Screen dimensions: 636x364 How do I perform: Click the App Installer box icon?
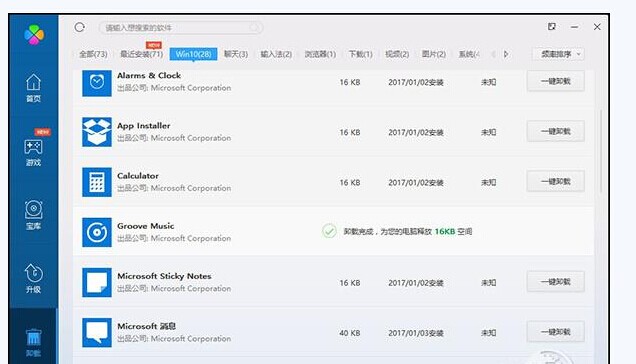pyautogui.click(x=97, y=132)
